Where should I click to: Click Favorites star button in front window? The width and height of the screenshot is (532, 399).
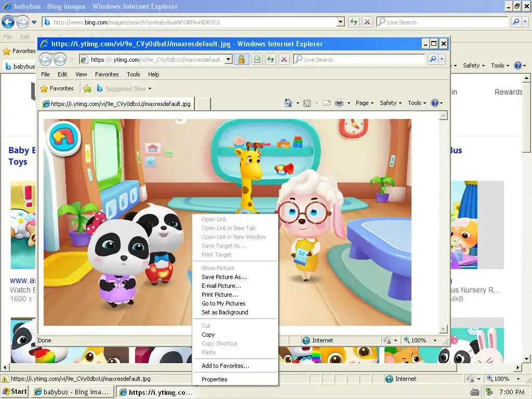(57, 88)
